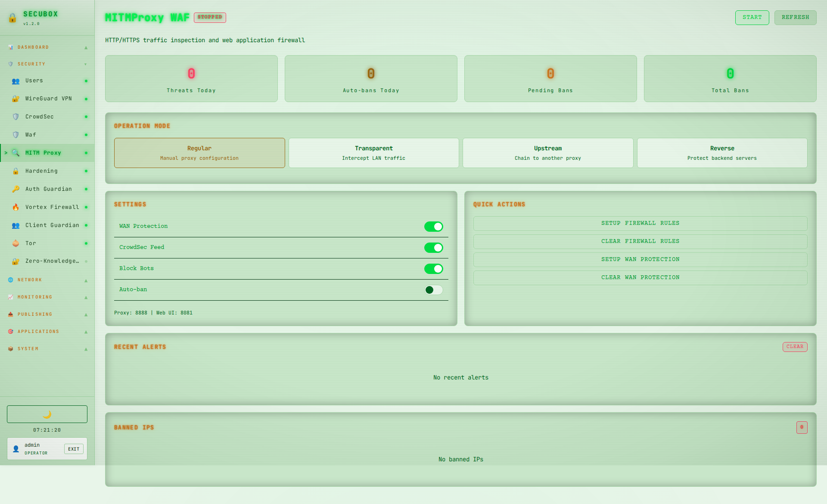Clear the recent alerts list

[795, 347]
